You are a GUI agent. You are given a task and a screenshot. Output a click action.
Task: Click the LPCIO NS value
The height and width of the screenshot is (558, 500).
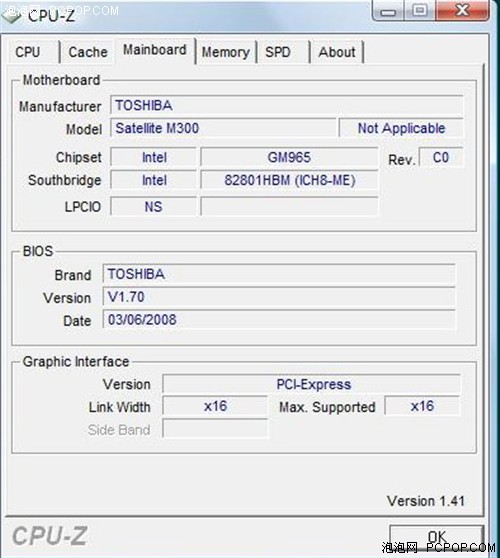tap(153, 206)
